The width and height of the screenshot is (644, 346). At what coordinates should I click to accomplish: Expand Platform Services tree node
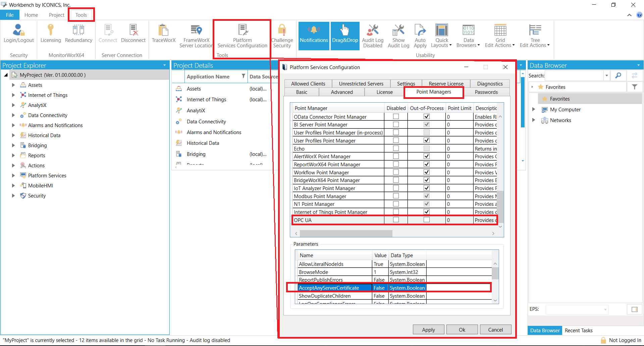tap(13, 176)
